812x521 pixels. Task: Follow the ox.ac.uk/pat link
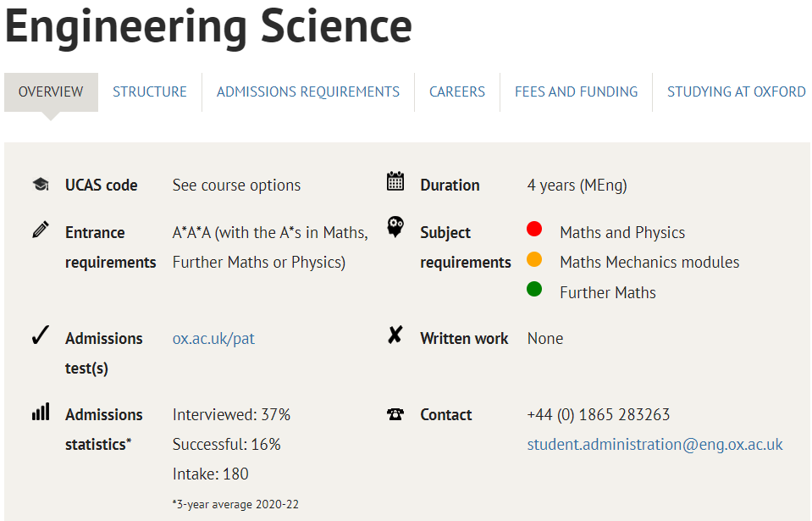coord(213,339)
